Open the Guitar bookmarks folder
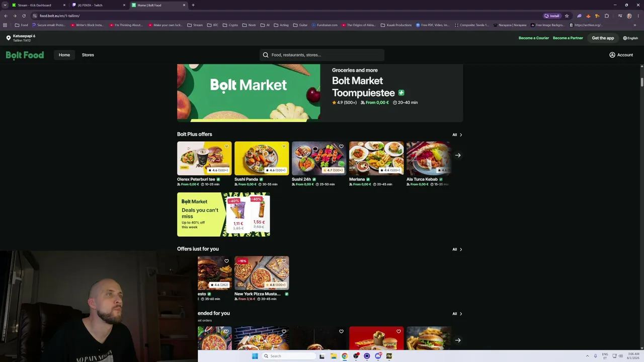The height and width of the screenshot is (362, 644). (300, 25)
